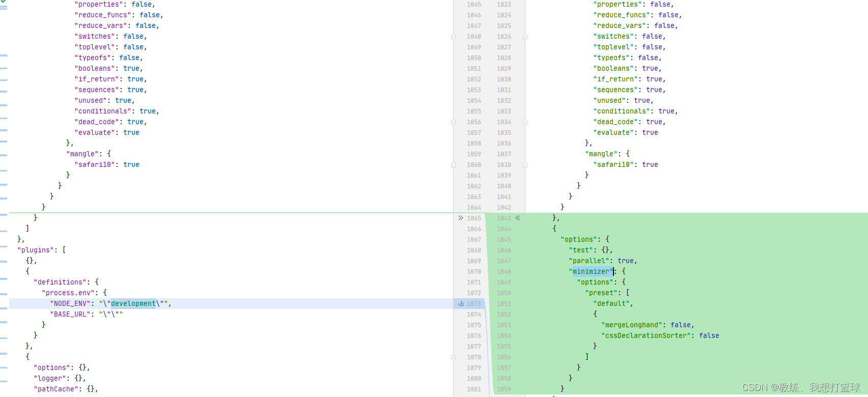Click the gutter icon beside line 1073
Image resolution: width=868 pixels, height=397 pixels.
point(461,303)
